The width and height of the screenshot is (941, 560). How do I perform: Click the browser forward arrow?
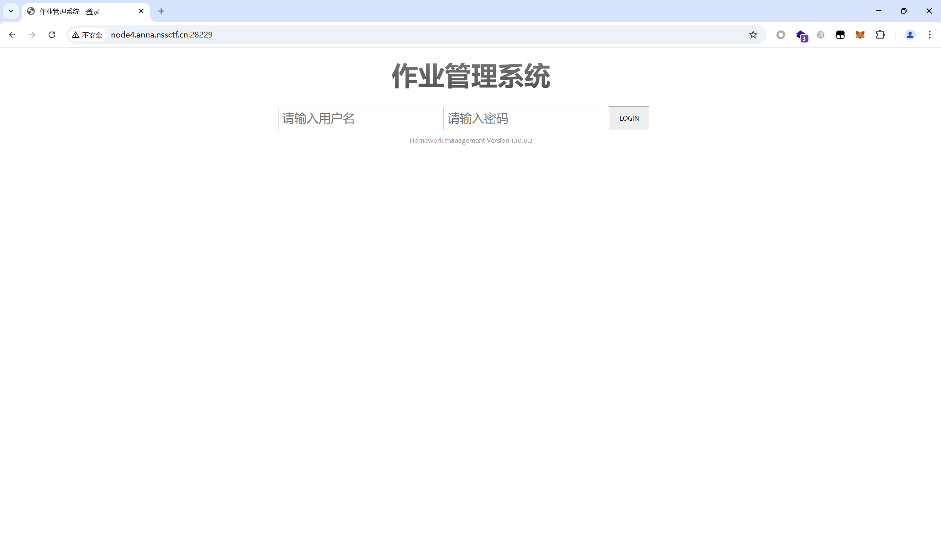32,35
